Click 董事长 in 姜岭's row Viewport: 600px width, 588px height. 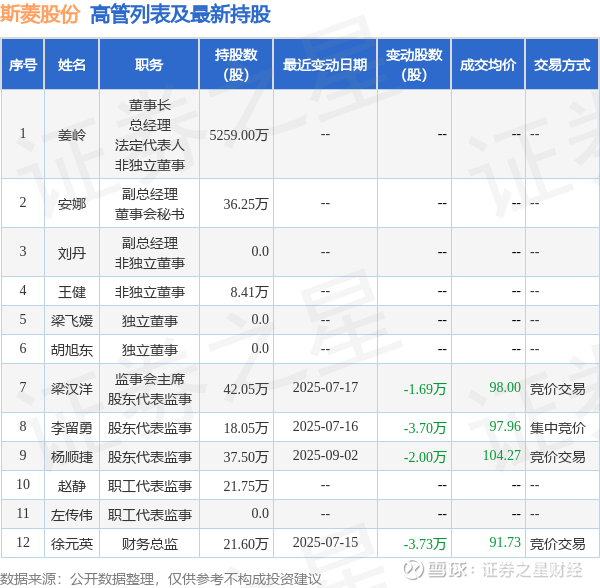[x=150, y=105]
